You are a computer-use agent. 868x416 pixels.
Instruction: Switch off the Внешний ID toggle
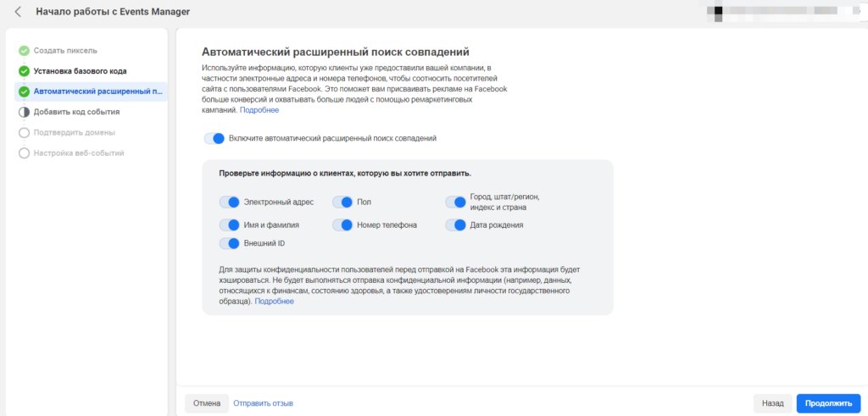[x=230, y=244]
